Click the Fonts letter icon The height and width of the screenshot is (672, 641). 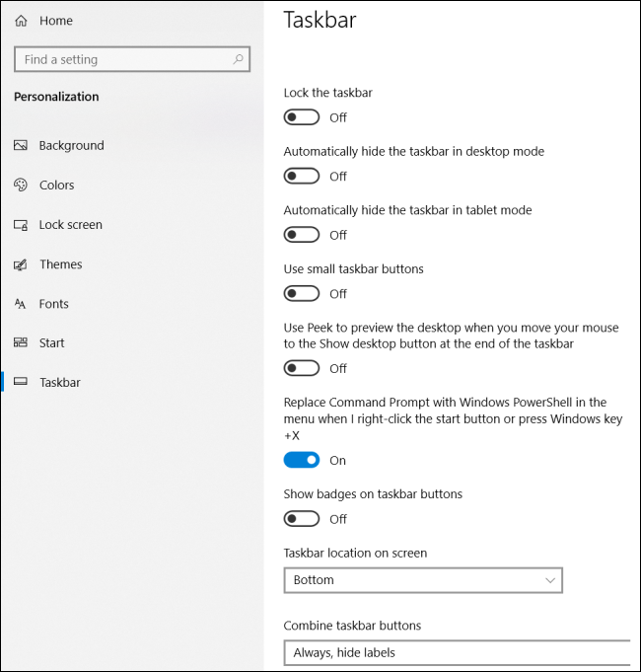21,304
